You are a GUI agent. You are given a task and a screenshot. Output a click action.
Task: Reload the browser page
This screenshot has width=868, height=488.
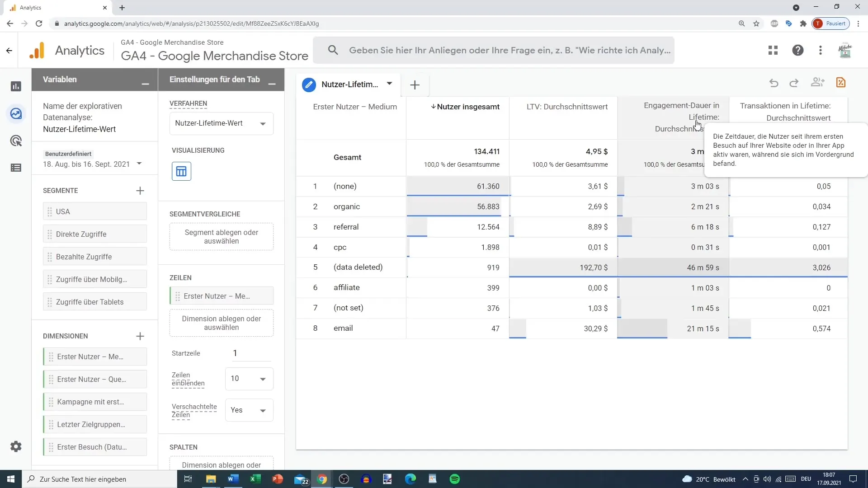(x=39, y=23)
